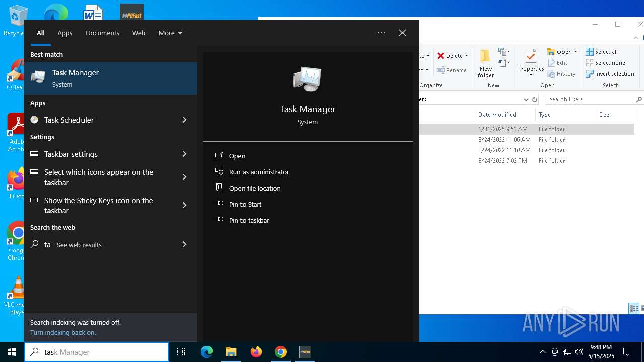644x362 pixels.
Task: Open the search panel options ellipsis
Action: coord(381,33)
